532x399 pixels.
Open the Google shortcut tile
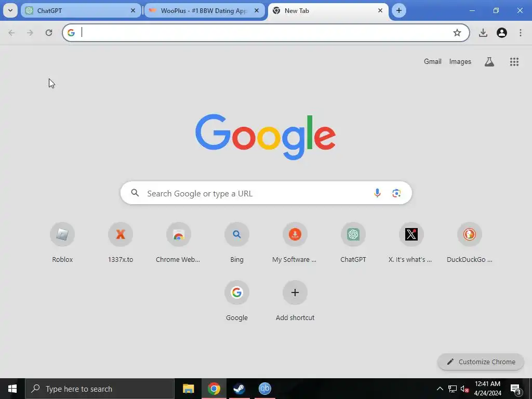point(237,301)
